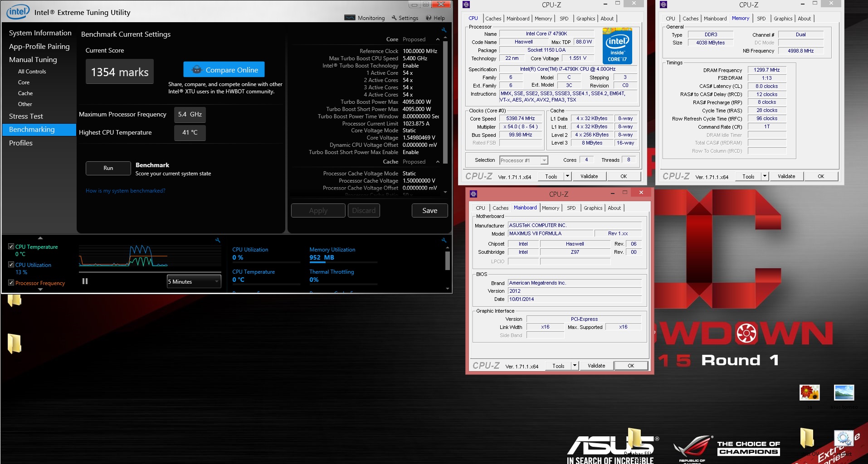Click the Compare Online button icon
This screenshot has height=464, width=868.
pyautogui.click(x=197, y=70)
